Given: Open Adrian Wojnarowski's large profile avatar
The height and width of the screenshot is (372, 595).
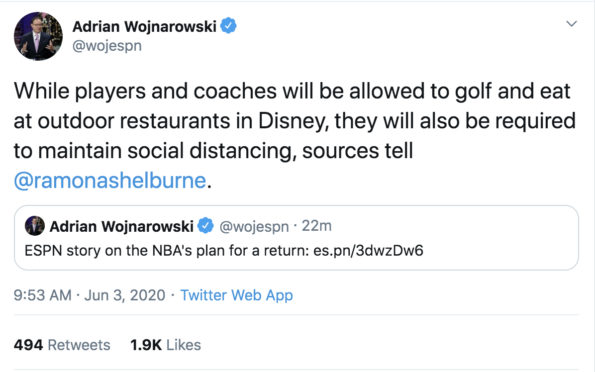Looking at the screenshot, I should point(38,36).
